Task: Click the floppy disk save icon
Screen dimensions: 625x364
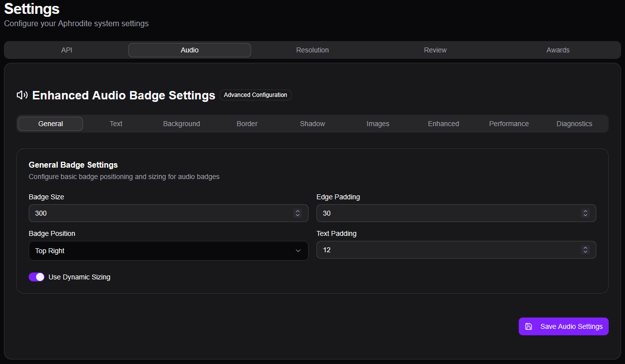Action: [529, 326]
